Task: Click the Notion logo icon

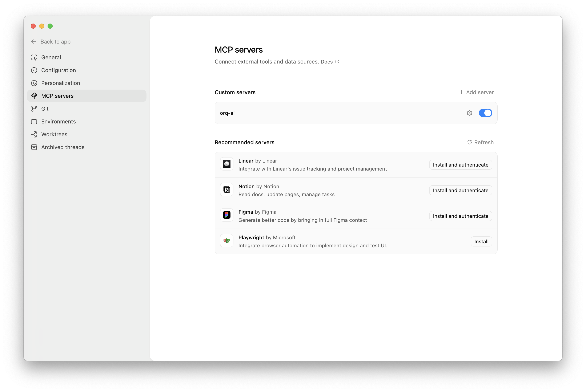Action: 227,190
